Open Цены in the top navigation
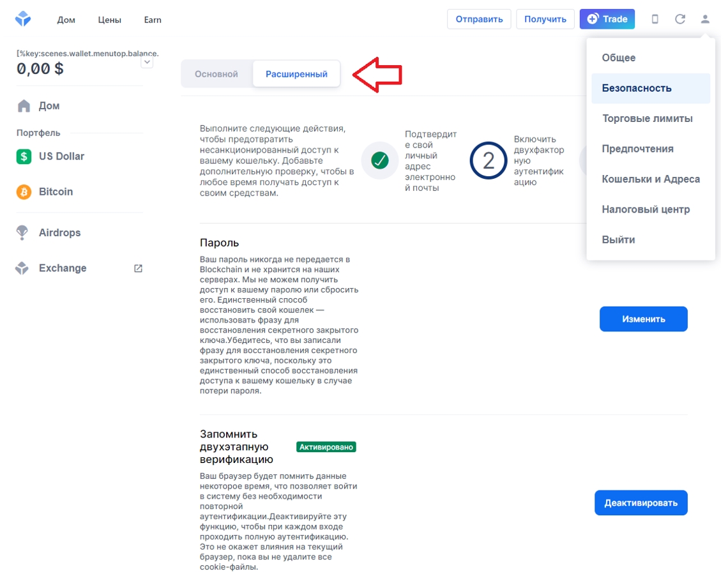 point(110,20)
